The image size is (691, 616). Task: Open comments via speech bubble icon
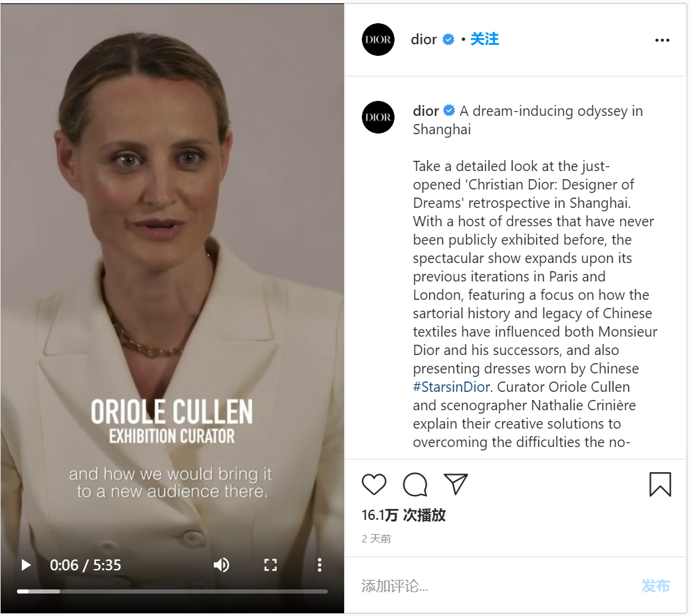tap(415, 484)
